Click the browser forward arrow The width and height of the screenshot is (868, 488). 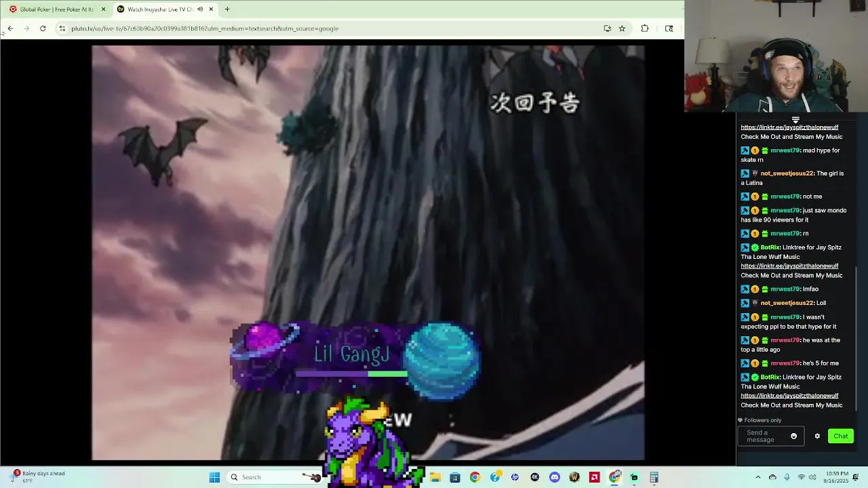[x=26, y=28]
